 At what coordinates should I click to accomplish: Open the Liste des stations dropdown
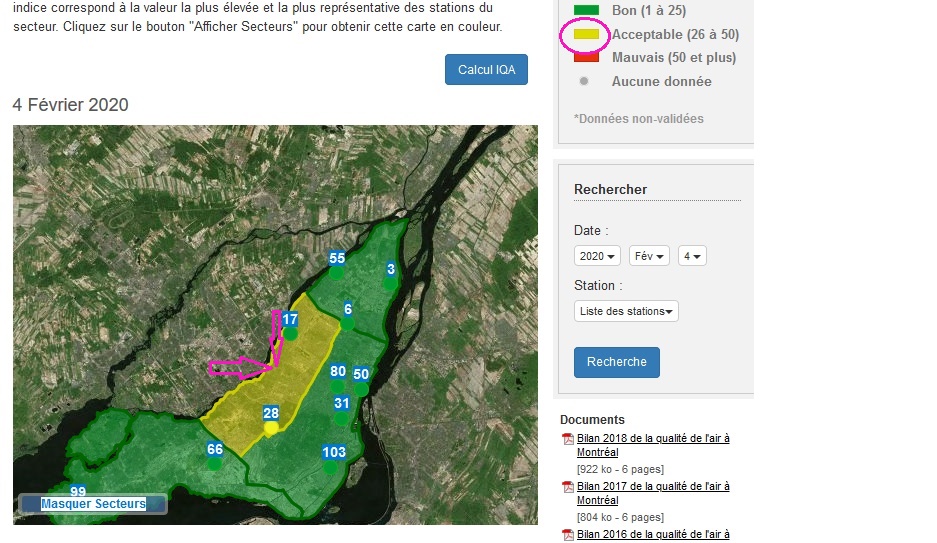626,311
